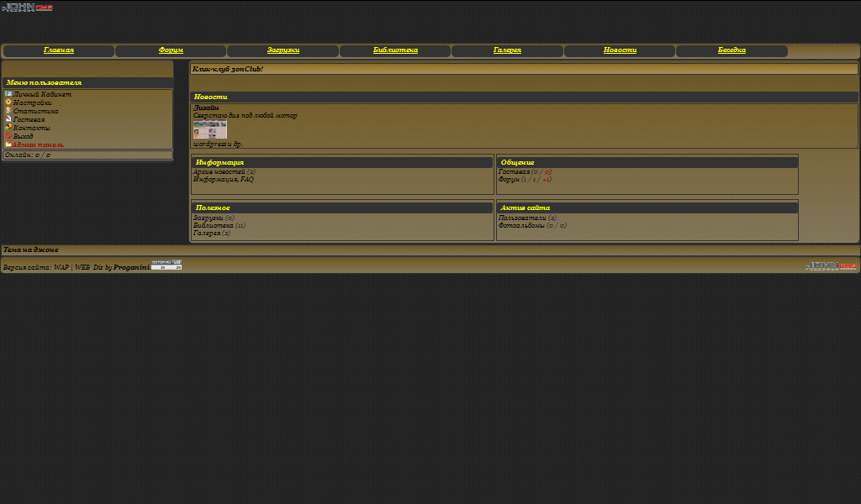This screenshot has height=504, width=861.
Task: Click the Контакты icon in user menu
Action: pos(8,128)
